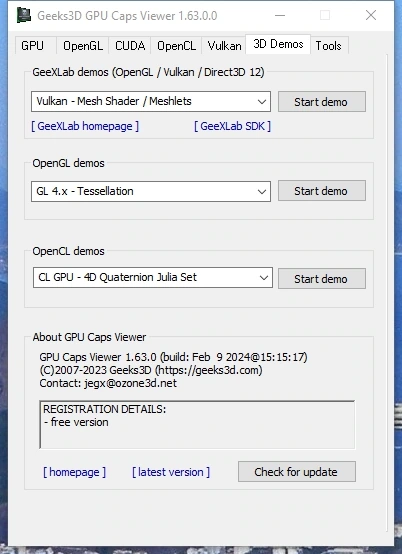Switch to the Tools tab

(x=329, y=46)
